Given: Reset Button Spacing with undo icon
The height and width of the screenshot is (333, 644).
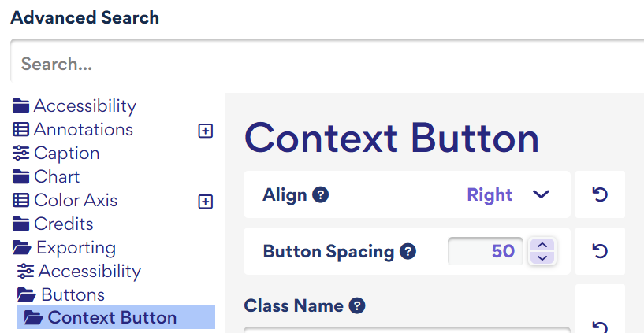Looking at the screenshot, I should click(x=600, y=250).
